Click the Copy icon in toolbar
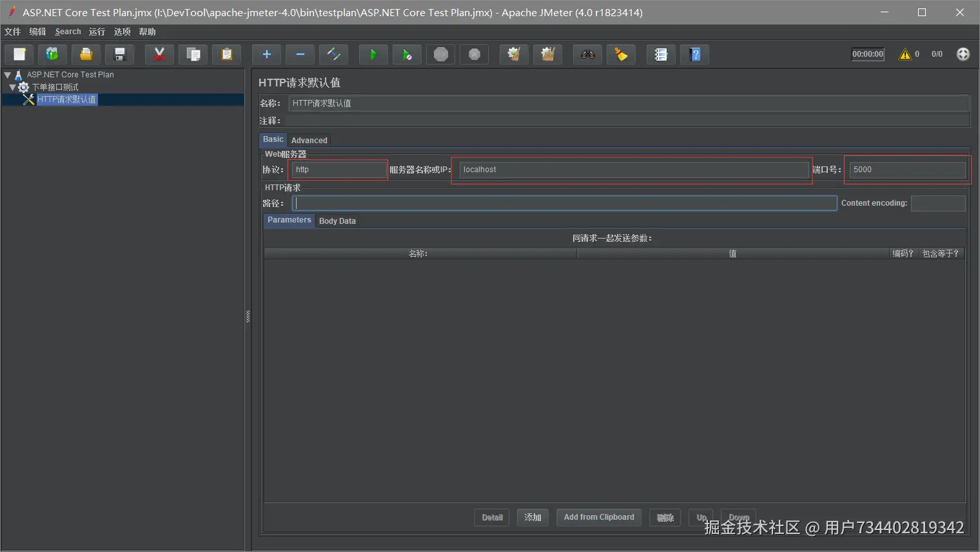This screenshot has height=552, width=980. tap(193, 55)
